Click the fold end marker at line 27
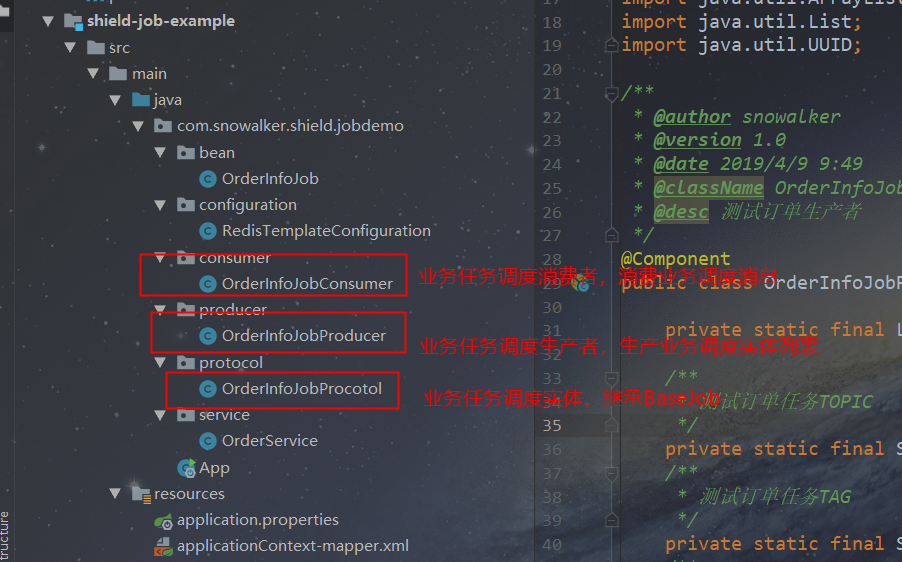902x562 pixels. (x=611, y=235)
